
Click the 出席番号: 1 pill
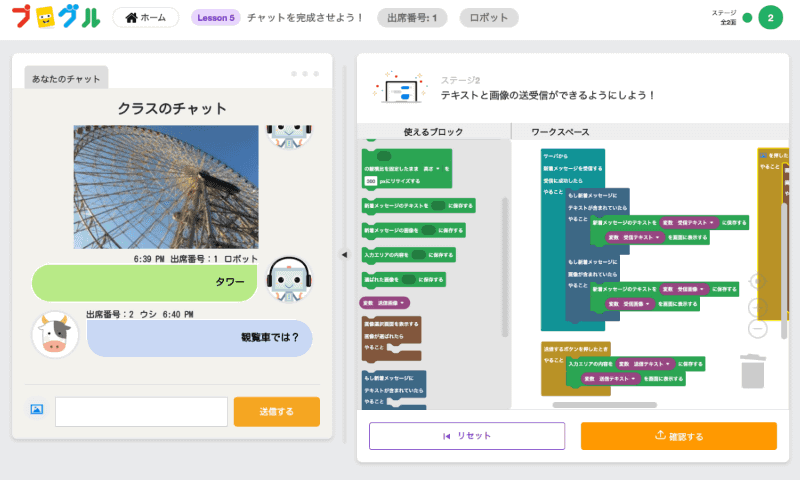tap(412, 18)
